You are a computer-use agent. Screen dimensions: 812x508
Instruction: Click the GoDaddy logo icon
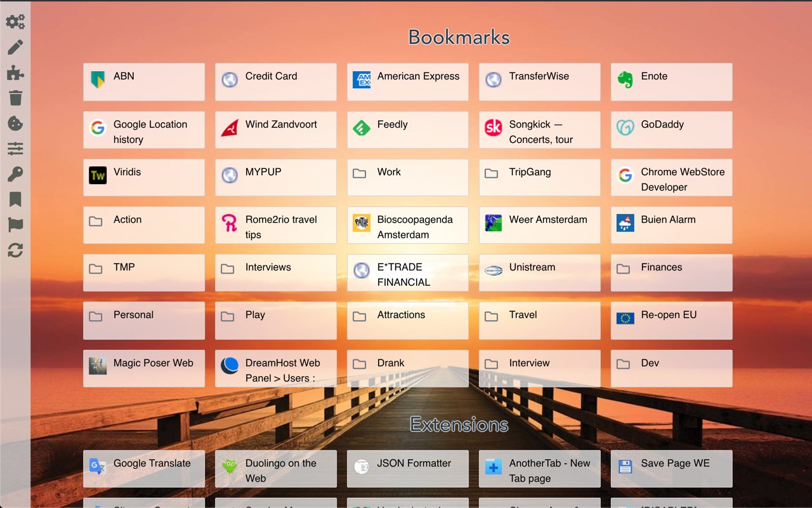pos(625,128)
